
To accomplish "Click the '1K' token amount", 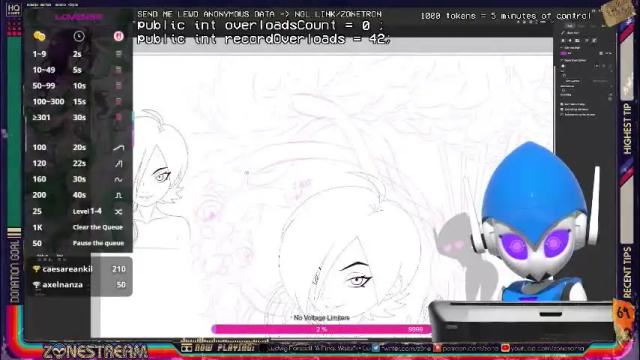I will pos(38,227).
